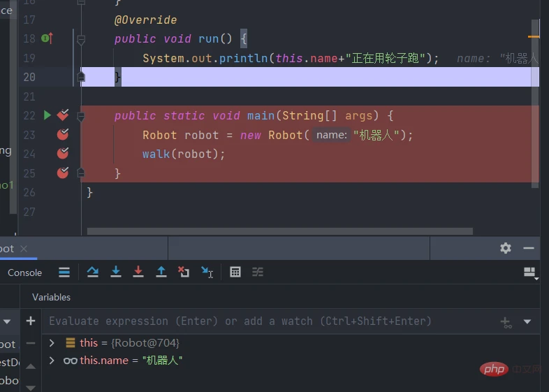549x392 pixels.
Task: Collapse the run() method fold marker
Action: [81, 40]
